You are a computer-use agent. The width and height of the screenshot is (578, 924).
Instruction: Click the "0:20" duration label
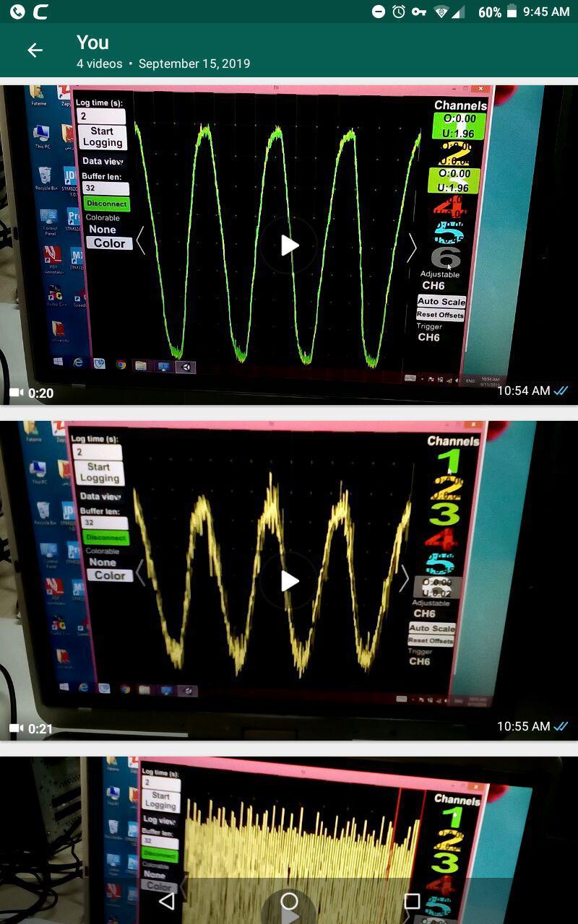[x=41, y=393]
